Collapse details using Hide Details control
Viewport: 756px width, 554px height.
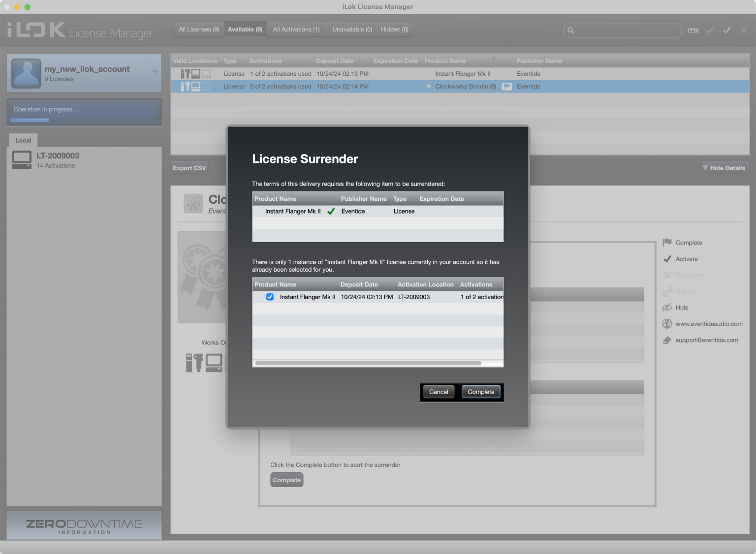[x=724, y=168]
